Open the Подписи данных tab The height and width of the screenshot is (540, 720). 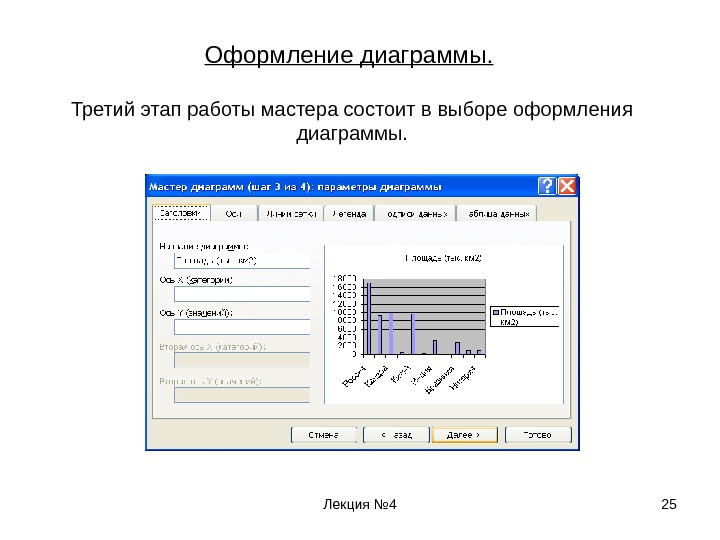416,214
